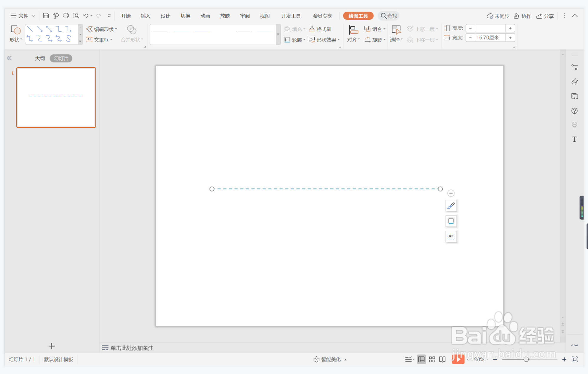The width and height of the screenshot is (588, 374).
Task: Open the 动画 tab
Action: click(205, 16)
